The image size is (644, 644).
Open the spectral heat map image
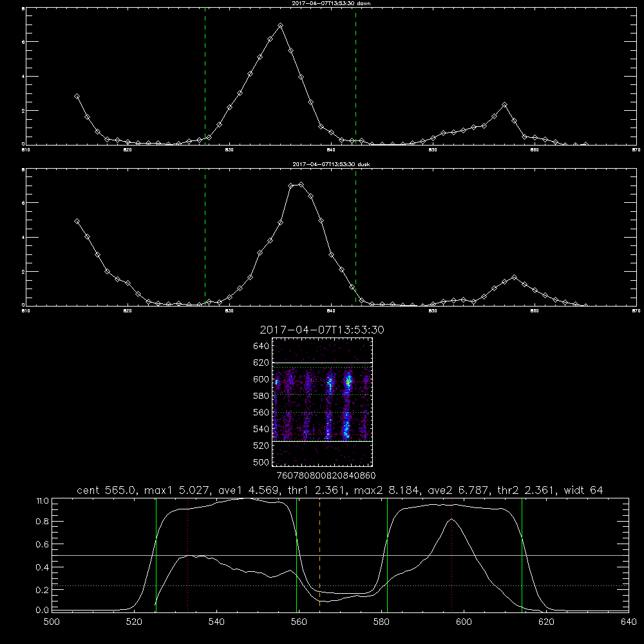point(323,402)
